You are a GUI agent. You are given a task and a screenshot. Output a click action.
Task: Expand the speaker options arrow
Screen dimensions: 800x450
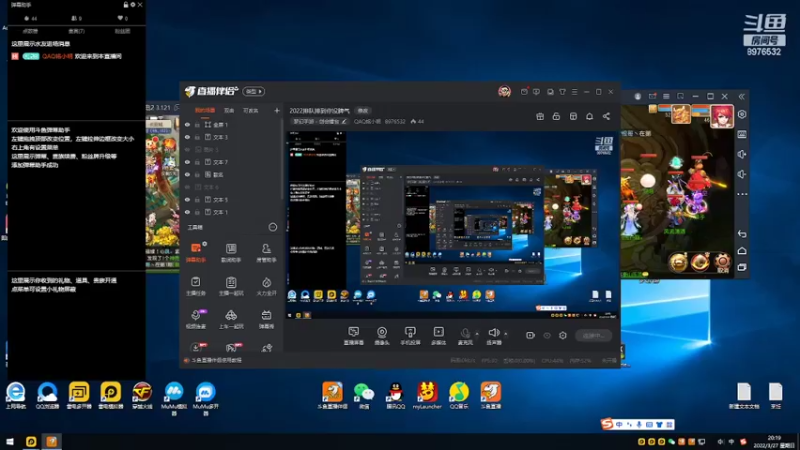click(506, 334)
